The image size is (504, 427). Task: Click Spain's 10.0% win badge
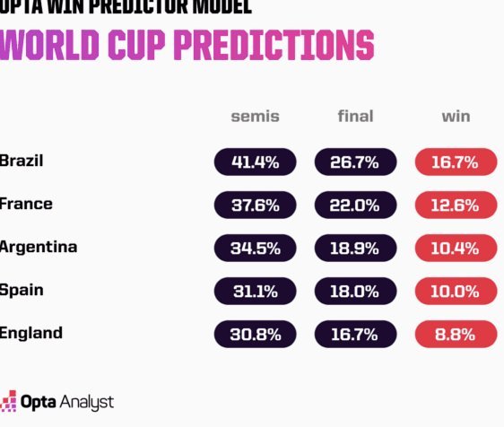pyautogui.click(x=456, y=291)
